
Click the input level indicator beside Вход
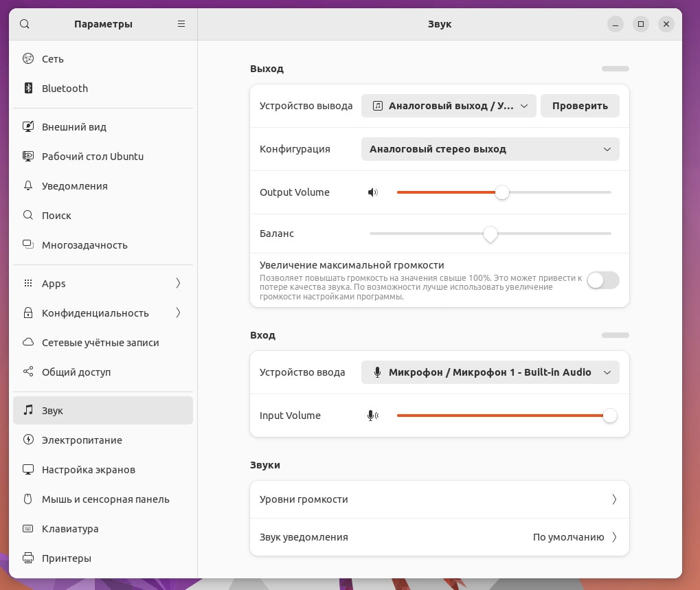click(616, 335)
